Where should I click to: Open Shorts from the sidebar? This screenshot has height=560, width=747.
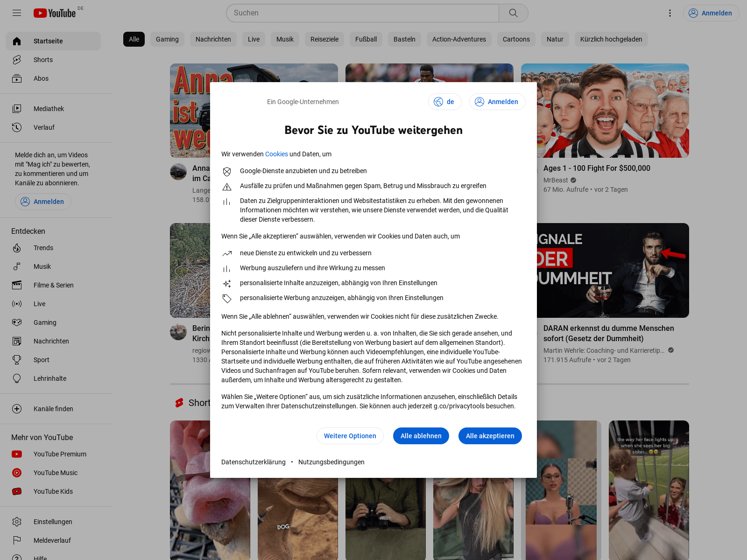53,60
